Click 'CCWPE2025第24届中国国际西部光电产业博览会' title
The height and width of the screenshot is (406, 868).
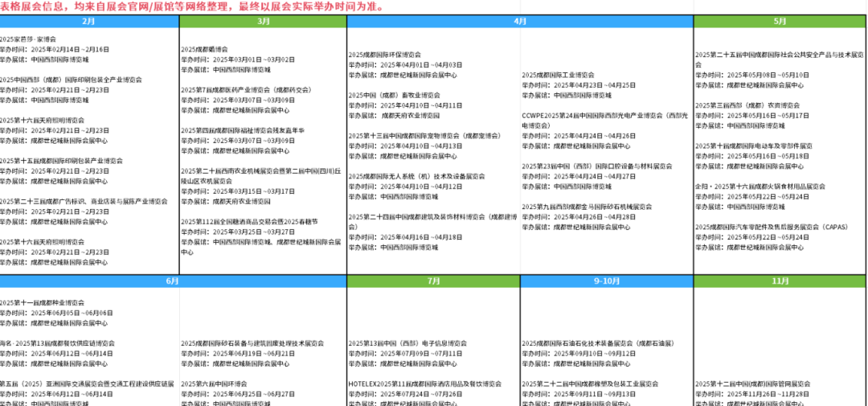point(605,121)
